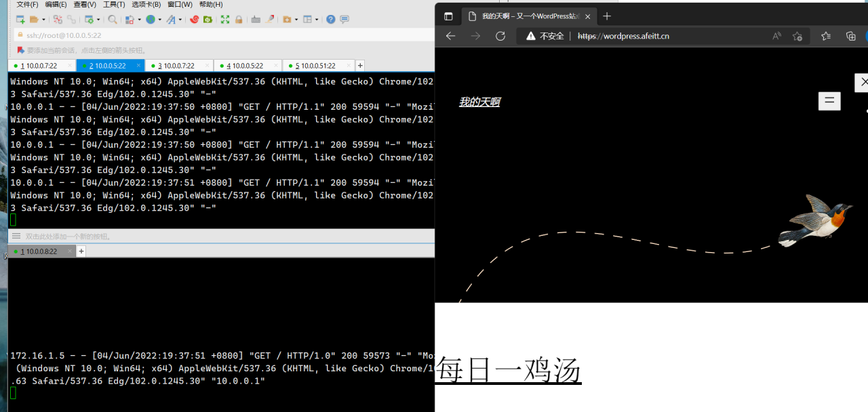Click the read aloud icon in address bar
The image size is (868, 412).
tap(777, 36)
